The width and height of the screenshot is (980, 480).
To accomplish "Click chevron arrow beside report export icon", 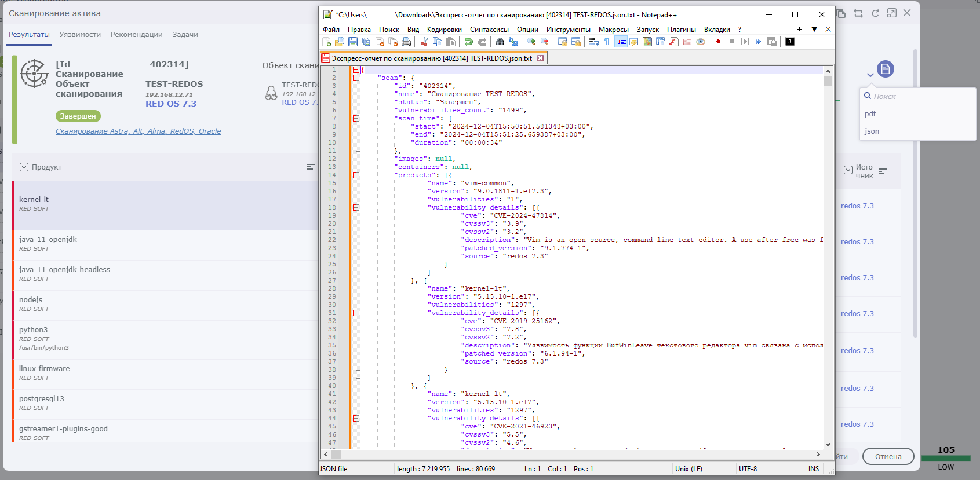I will coord(870,75).
